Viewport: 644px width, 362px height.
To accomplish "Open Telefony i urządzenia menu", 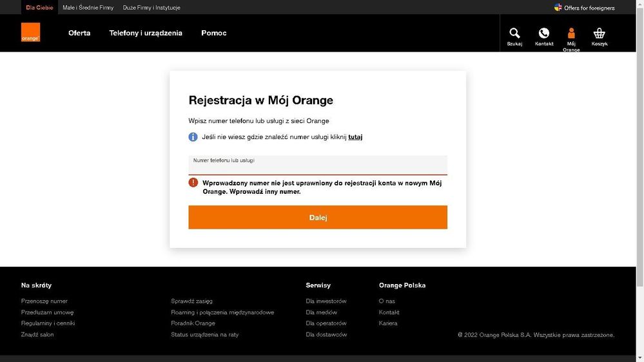I will (146, 33).
